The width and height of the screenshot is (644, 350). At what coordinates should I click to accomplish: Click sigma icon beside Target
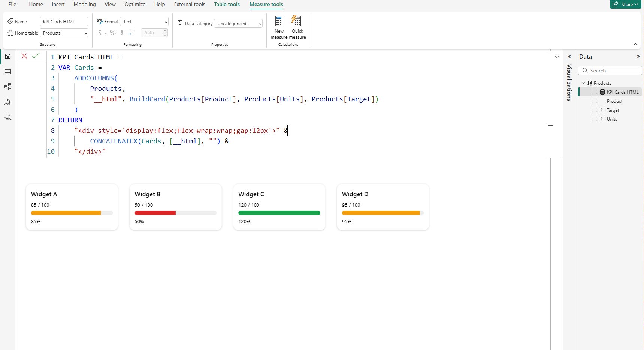pos(602,110)
